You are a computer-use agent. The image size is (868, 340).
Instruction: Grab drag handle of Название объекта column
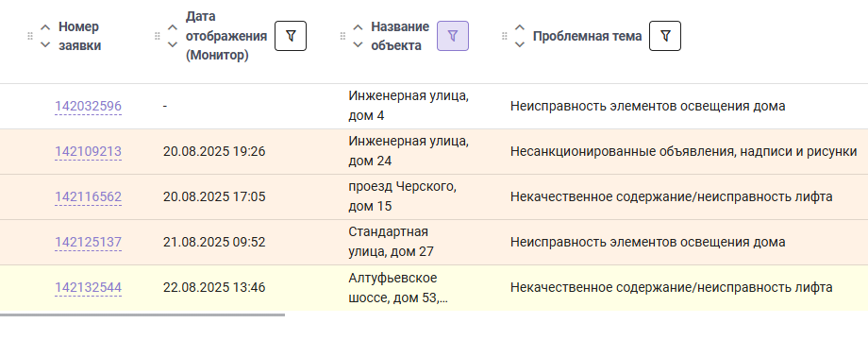point(342,36)
